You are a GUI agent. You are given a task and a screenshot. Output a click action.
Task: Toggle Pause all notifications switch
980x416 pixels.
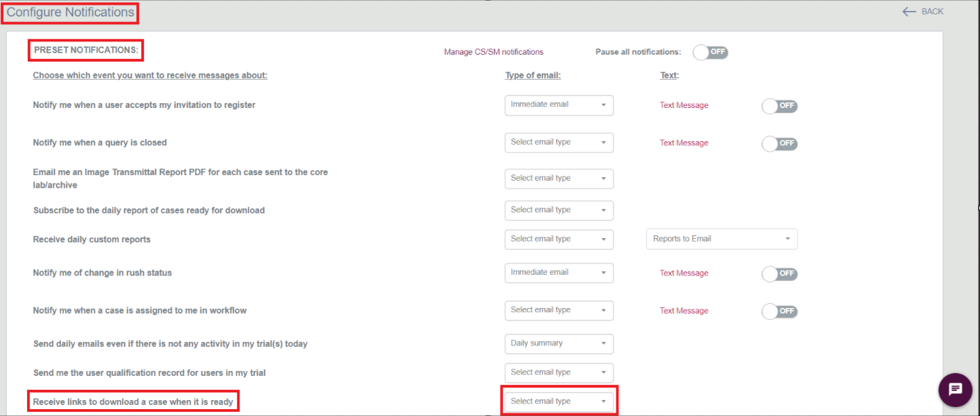pos(710,51)
